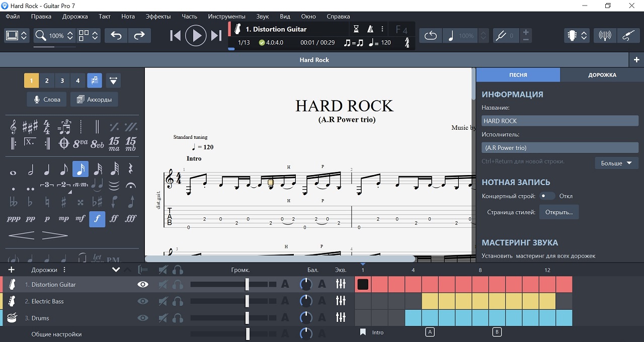Toggle the Концертный строй switch
The height and width of the screenshot is (342, 644).
pyautogui.click(x=546, y=196)
